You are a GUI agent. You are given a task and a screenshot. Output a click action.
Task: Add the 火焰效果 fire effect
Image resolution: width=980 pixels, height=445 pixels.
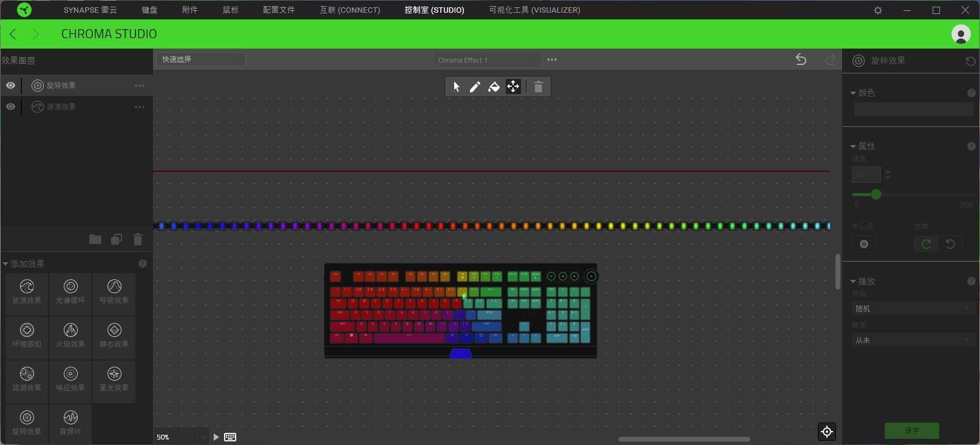(x=70, y=338)
